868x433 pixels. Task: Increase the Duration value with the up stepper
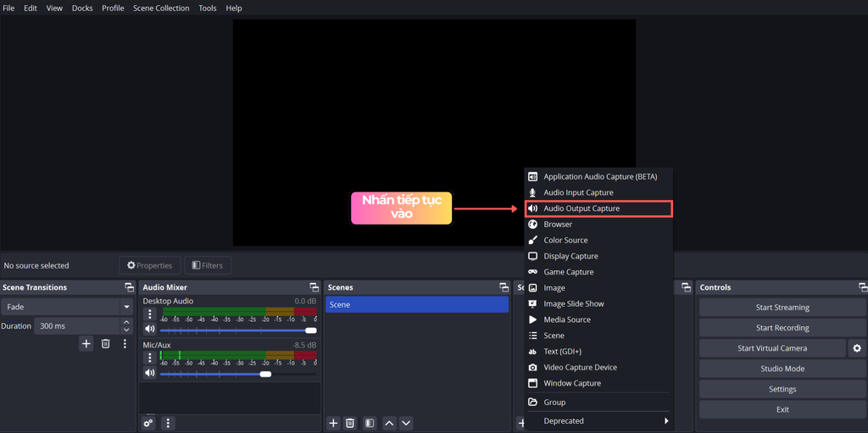(127, 322)
